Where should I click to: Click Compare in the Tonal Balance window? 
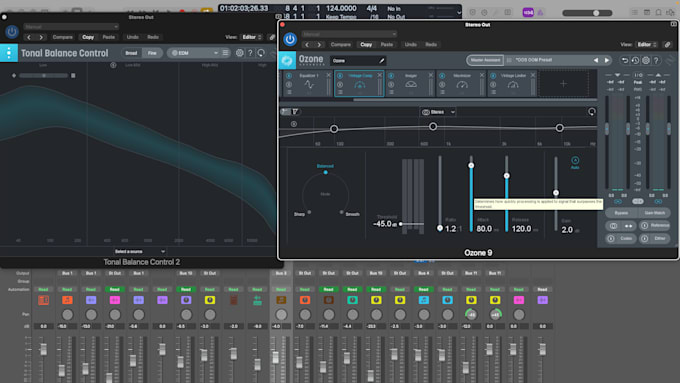(x=62, y=37)
